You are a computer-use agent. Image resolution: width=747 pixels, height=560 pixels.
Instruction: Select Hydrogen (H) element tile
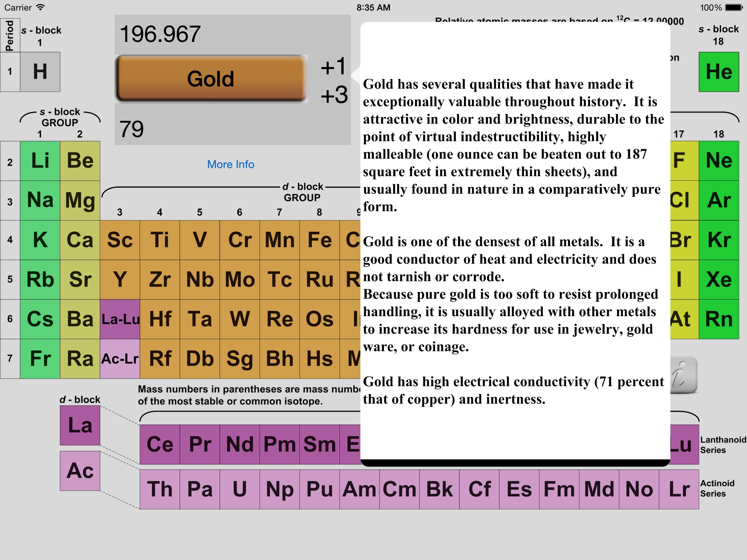coord(40,72)
